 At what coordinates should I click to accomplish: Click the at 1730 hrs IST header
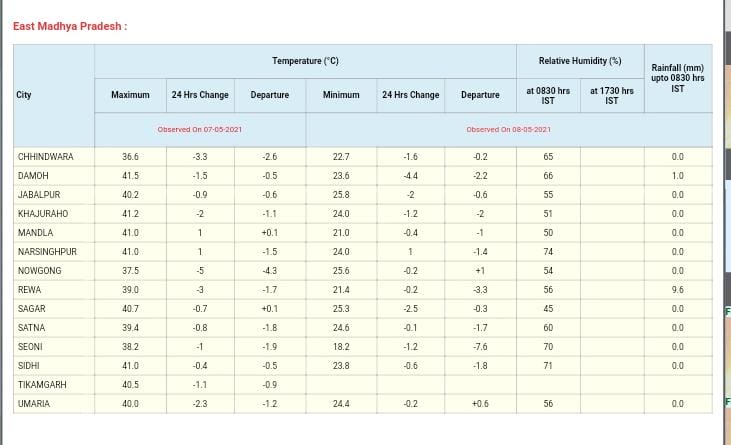point(611,95)
